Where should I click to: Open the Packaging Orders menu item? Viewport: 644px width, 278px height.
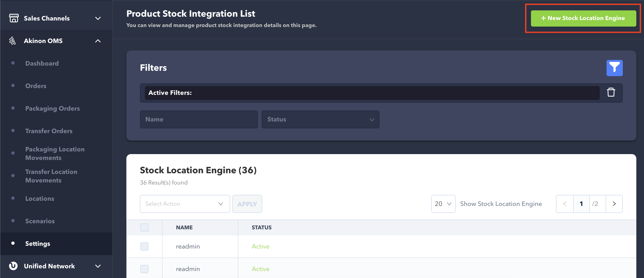coord(53,108)
